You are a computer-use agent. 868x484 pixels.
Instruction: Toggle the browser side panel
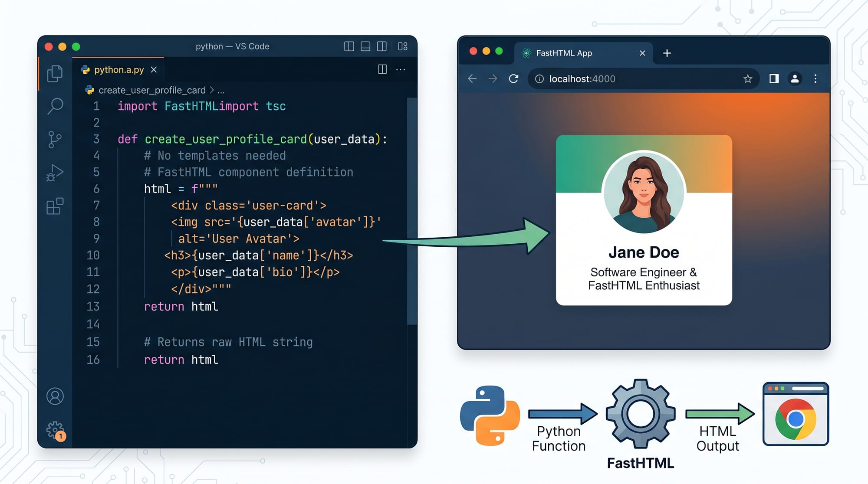(x=774, y=78)
